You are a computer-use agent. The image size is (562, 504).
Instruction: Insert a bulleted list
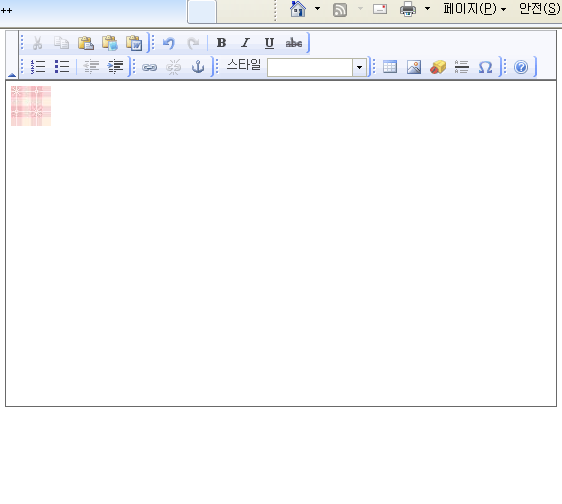(x=62, y=67)
